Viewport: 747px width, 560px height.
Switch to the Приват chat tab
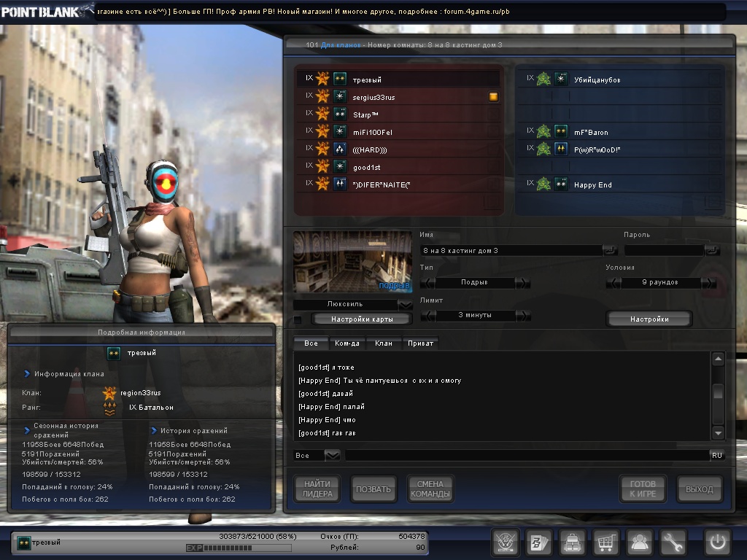tap(420, 343)
